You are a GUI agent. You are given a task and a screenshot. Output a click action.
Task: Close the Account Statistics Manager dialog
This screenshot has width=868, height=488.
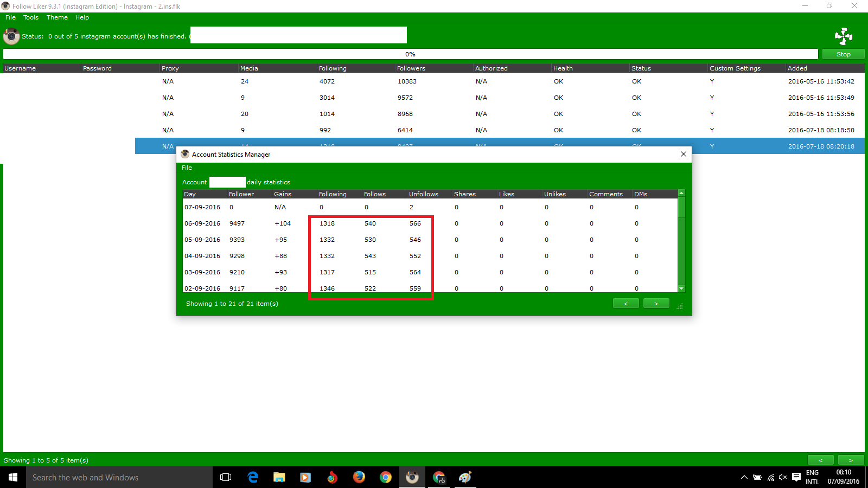[683, 154]
